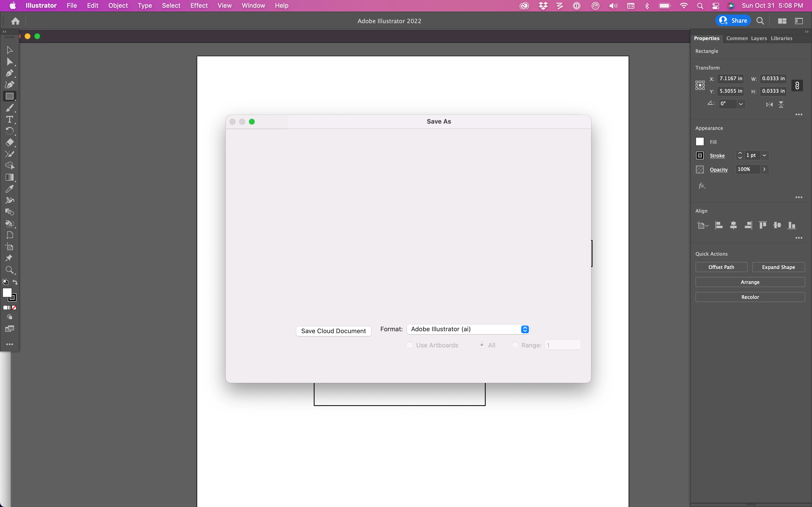The height and width of the screenshot is (507, 812).
Task: Choose the Eyedropper tool
Action: [9, 189]
